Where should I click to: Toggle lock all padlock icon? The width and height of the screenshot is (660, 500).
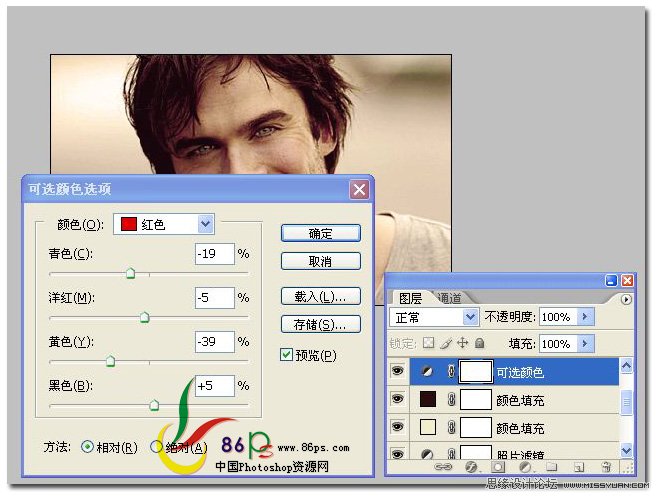click(x=479, y=343)
